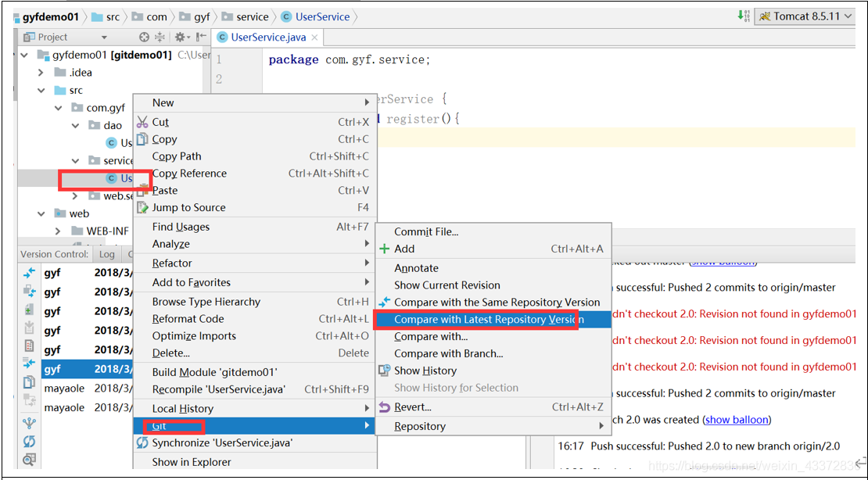The image size is (868, 480).
Task: Switch to the Log tab in Version Control
Action: 107,254
